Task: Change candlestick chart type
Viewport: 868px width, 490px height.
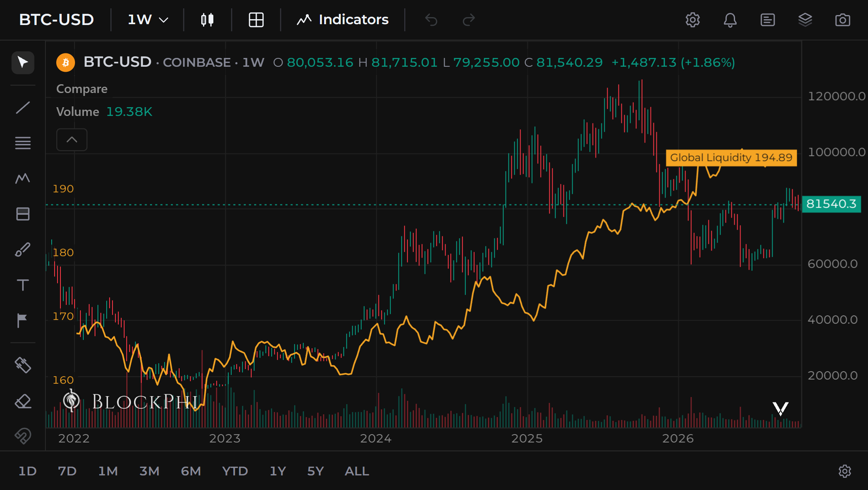Action: pos(207,20)
